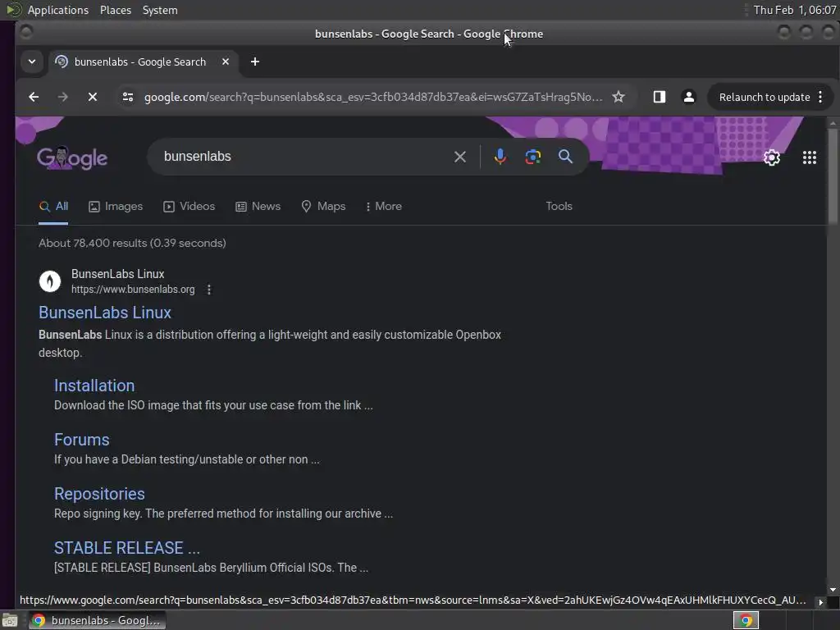Switch to the Images results tab
This screenshot has width=840, height=630.
[116, 206]
